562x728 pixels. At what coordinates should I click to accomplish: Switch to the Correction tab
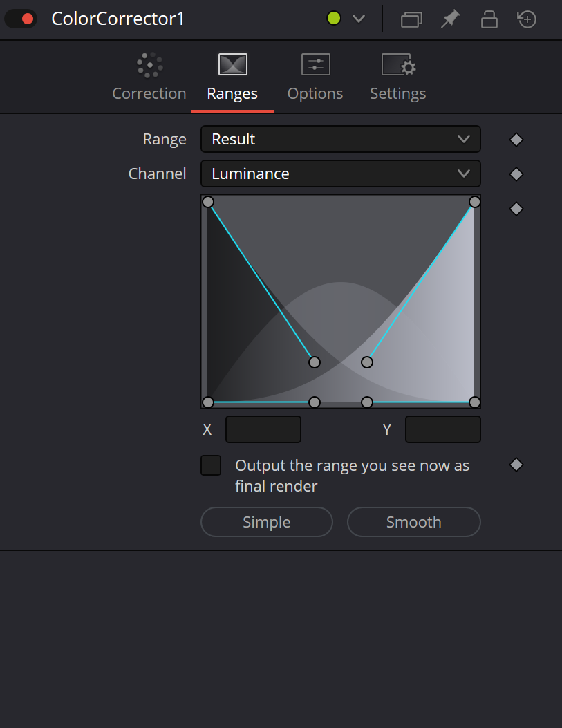(x=149, y=77)
